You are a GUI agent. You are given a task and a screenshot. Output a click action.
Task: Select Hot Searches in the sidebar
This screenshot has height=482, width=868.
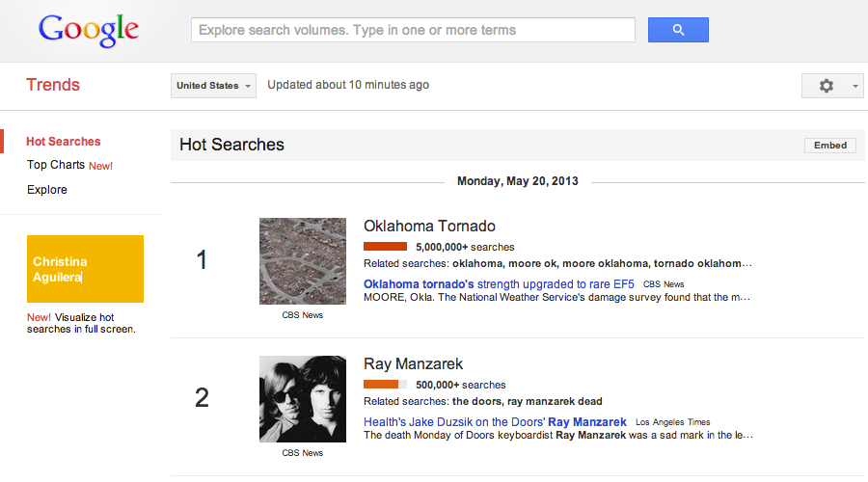[x=64, y=142]
